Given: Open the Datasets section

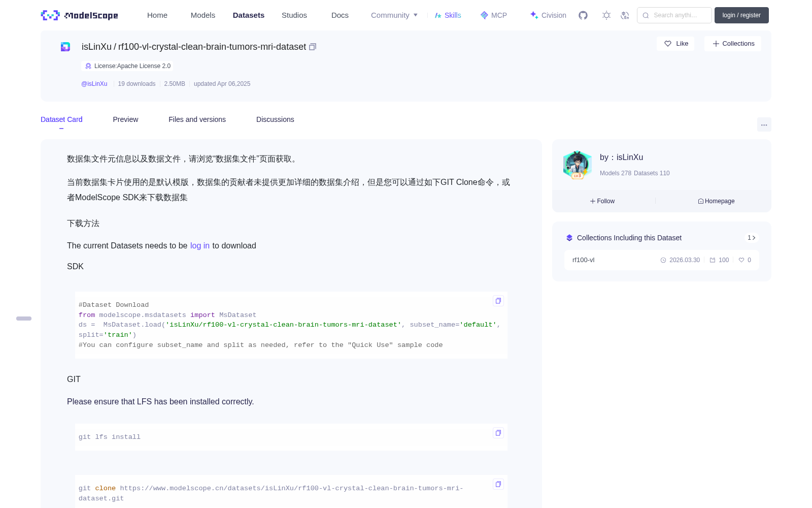Looking at the screenshot, I should pyautogui.click(x=249, y=15).
